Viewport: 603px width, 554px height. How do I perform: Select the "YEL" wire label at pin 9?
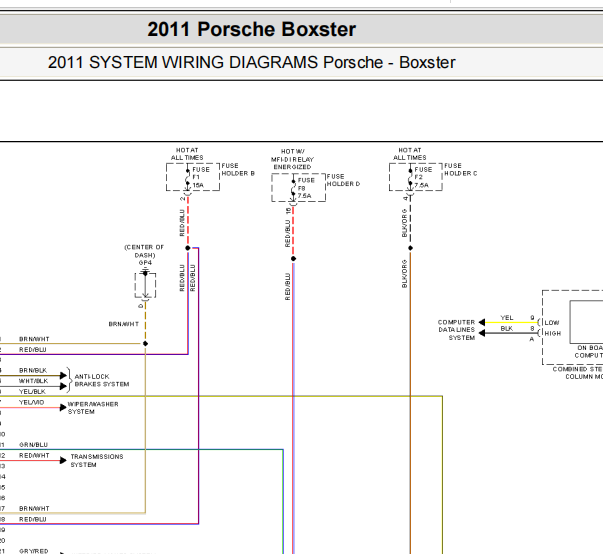coord(507,318)
